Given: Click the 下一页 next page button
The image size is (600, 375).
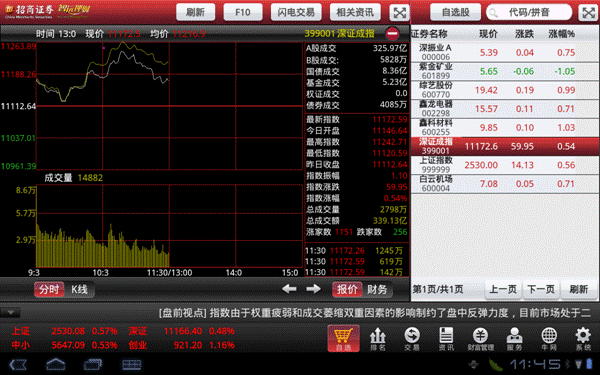Looking at the screenshot, I should pos(541,289).
